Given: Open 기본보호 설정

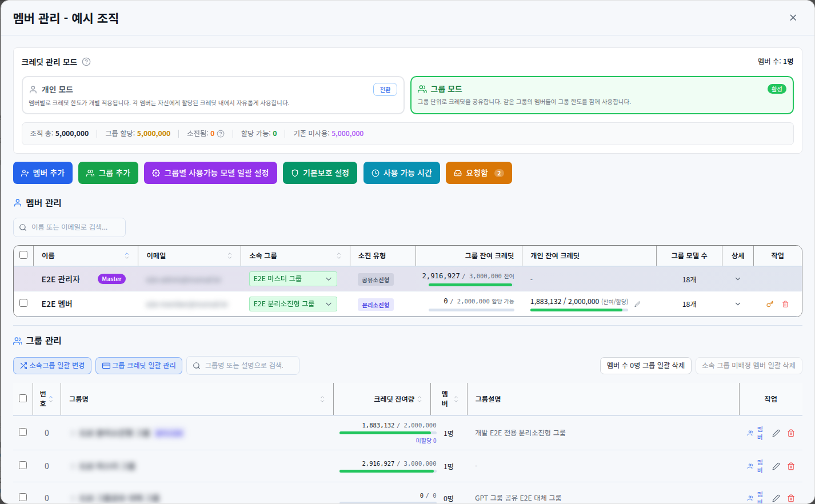Looking at the screenshot, I should point(320,173).
